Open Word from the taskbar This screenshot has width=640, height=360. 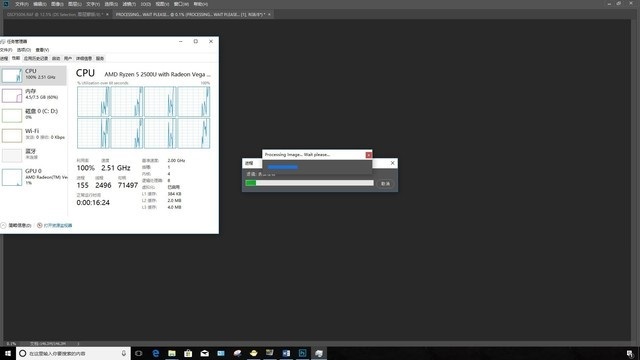pos(286,353)
